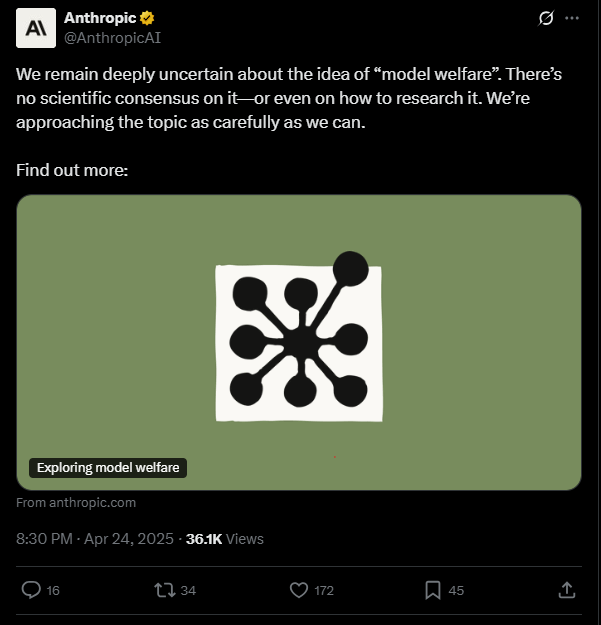601x625 pixels.
Task: Click the "From anthropic.com" source link
Action: coord(76,503)
